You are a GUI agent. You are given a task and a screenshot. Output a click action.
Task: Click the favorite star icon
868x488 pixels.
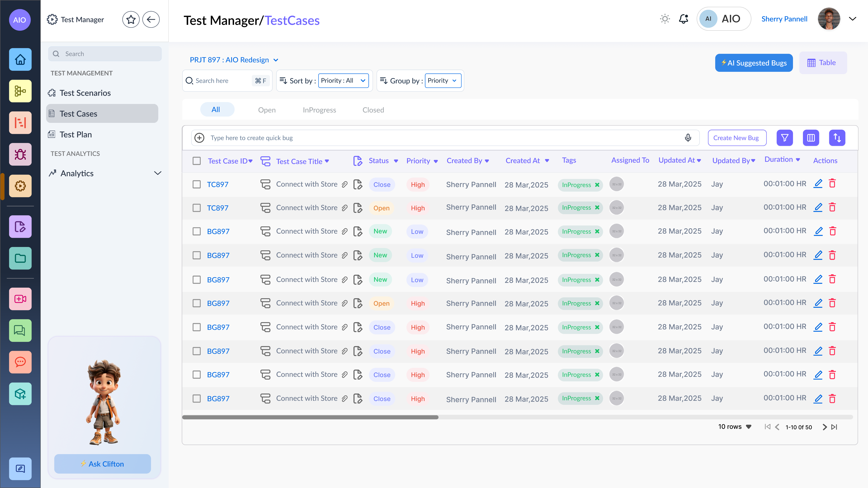131,19
